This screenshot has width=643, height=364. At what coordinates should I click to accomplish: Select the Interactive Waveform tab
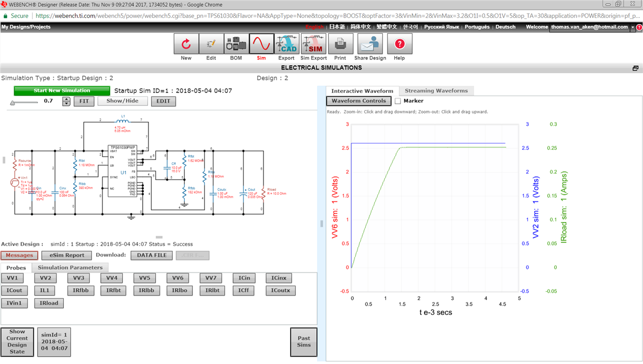point(362,91)
